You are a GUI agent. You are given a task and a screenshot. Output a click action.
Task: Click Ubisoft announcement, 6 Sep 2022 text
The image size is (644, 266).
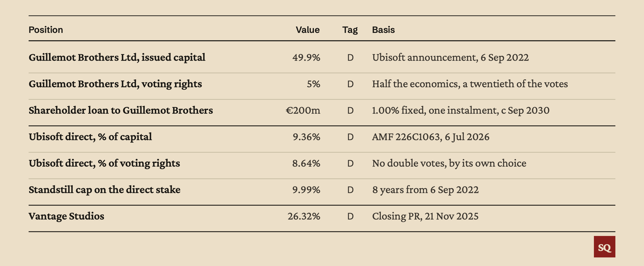pyautogui.click(x=450, y=58)
